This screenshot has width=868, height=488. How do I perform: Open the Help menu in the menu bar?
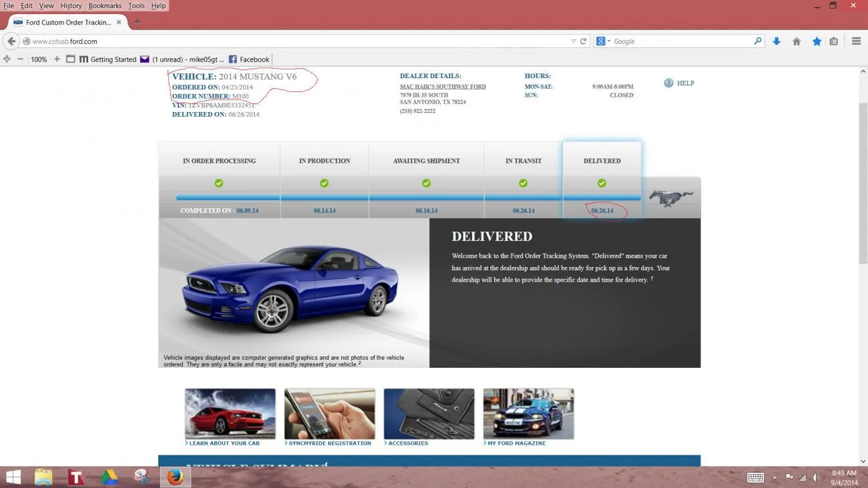click(x=158, y=5)
